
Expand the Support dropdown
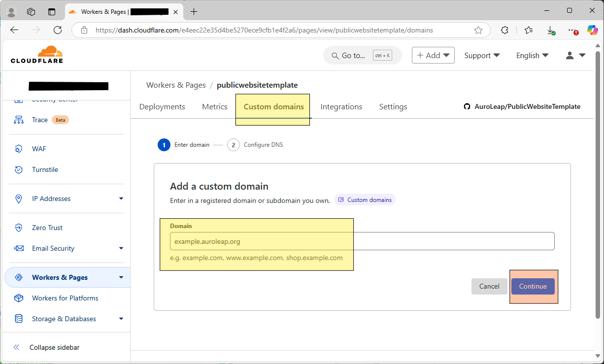pyautogui.click(x=482, y=56)
